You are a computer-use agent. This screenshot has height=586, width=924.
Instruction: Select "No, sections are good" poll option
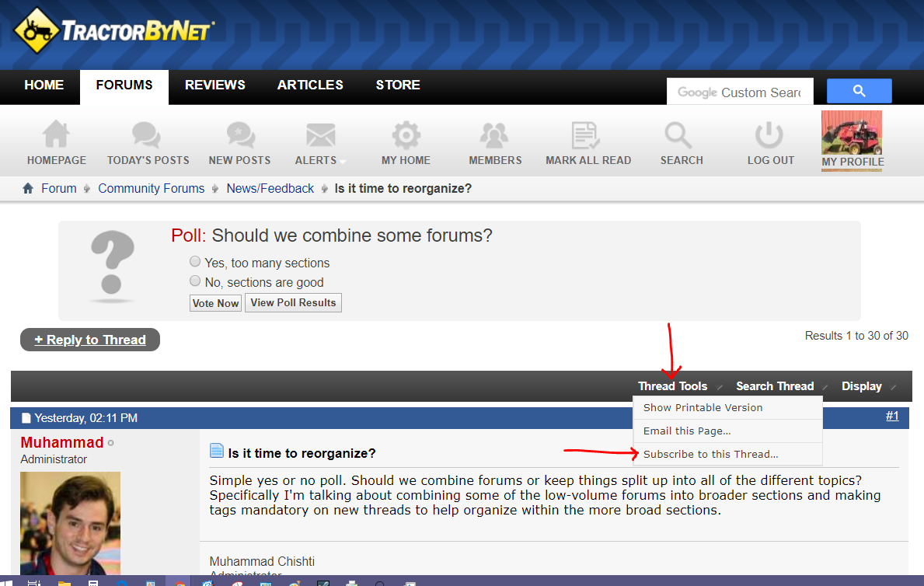[195, 281]
